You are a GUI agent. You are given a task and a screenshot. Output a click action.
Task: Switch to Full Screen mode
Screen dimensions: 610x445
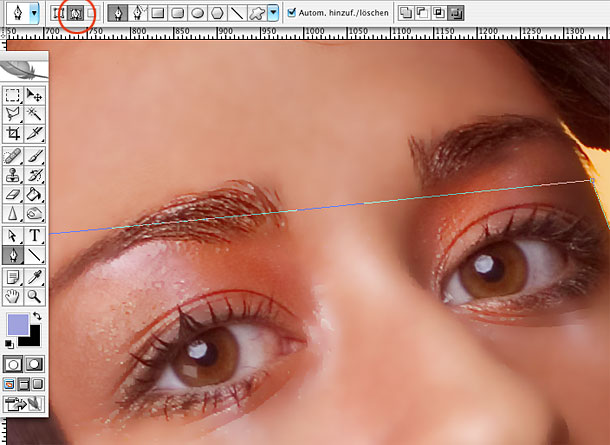coord(38,384)
